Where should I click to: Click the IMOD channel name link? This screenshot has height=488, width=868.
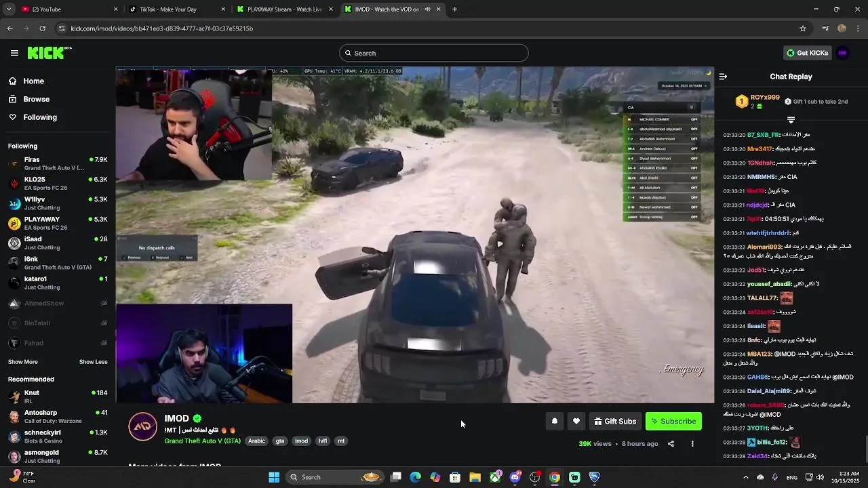click(176, 418)
